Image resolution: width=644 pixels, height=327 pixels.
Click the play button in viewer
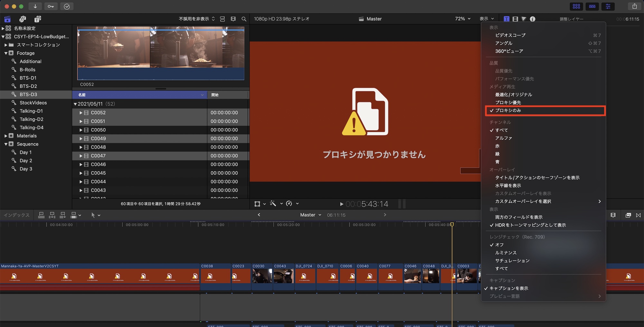[341, 204]
